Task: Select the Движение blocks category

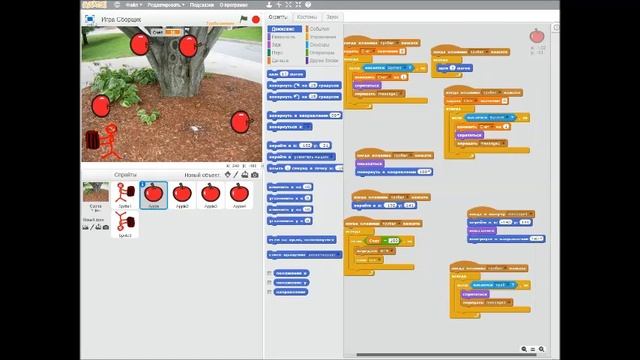Action: pos(284,29)
